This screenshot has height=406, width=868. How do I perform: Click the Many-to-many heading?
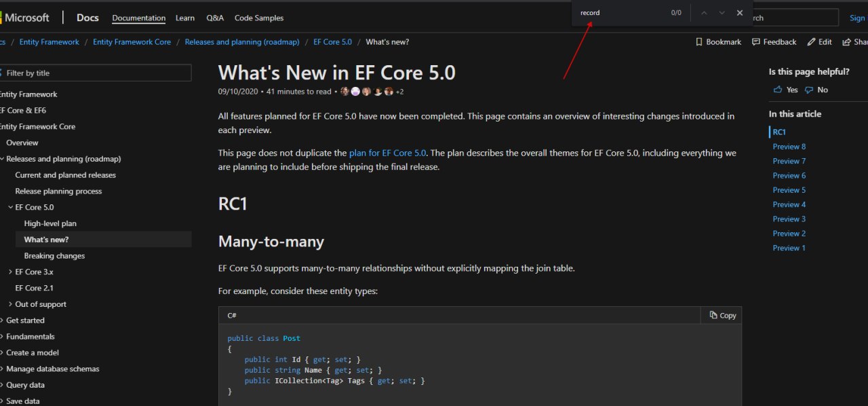pos(271,242)
